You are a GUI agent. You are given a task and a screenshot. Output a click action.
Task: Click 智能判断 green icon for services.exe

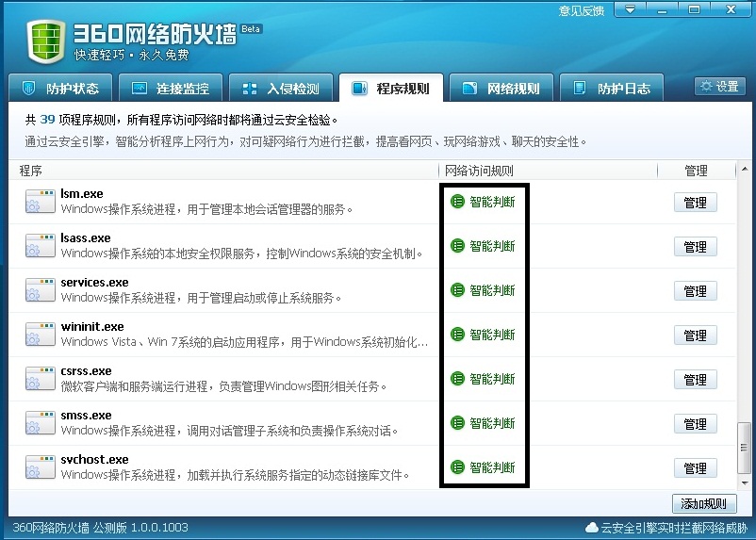pyautogui.click(x=457, y=290)
